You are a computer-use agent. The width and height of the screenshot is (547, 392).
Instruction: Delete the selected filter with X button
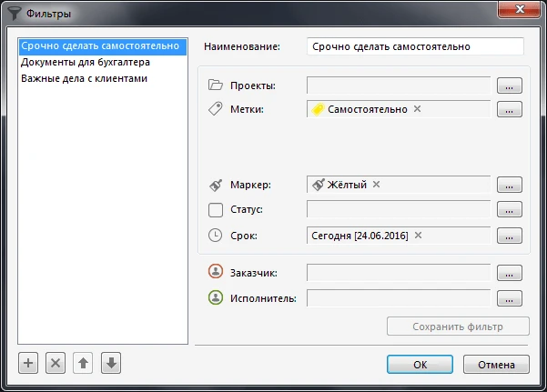pyautogui.click(x=56, y=363)
